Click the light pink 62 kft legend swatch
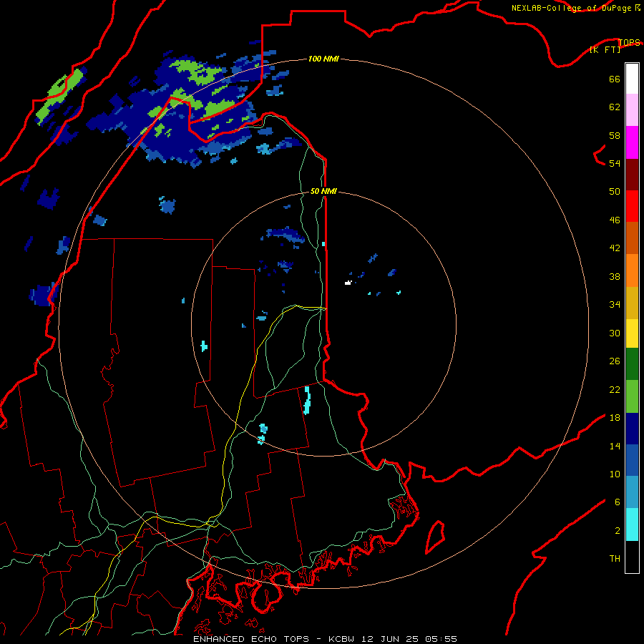The image size is (644, 644). 632,110
